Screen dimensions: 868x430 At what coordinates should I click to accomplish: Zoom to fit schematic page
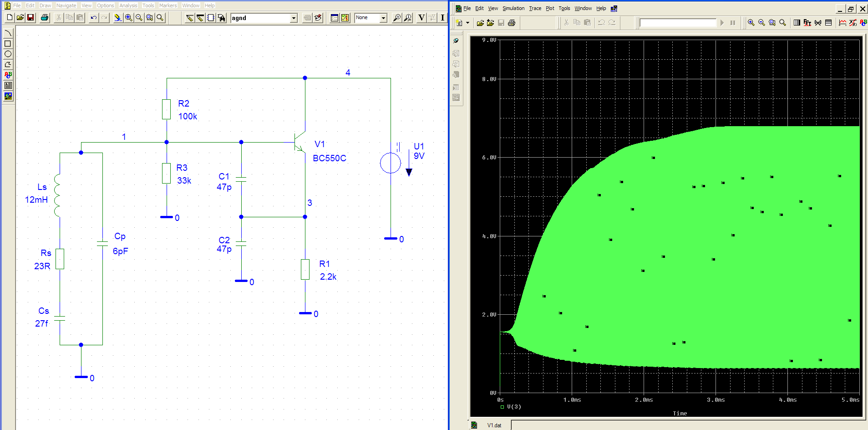click(160, 18)
